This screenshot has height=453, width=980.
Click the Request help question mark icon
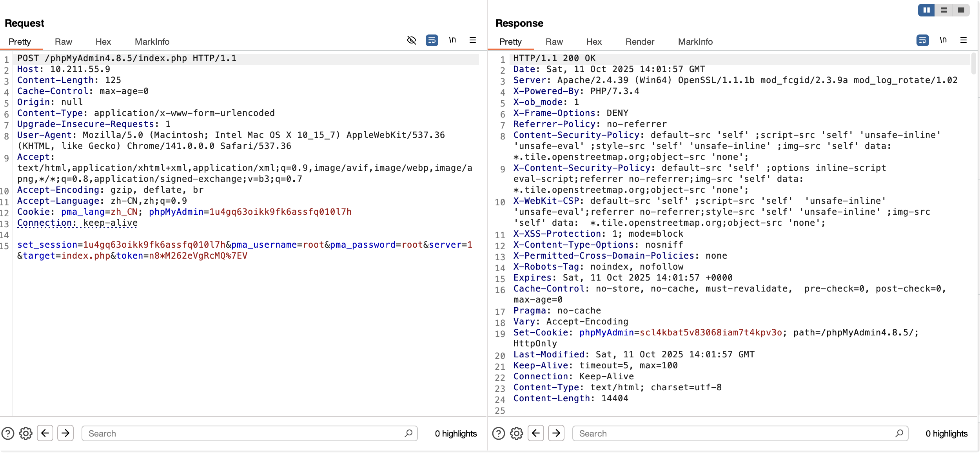[x=8, y=433]
